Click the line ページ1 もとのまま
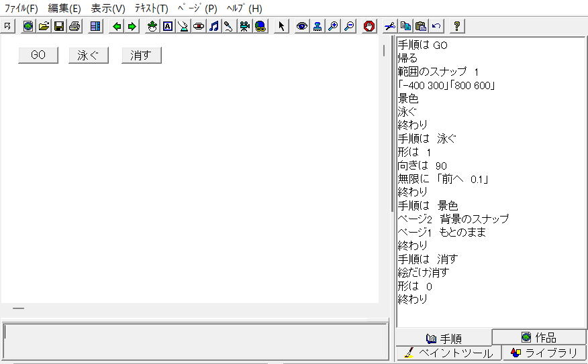This screenshot has height=364, width=588. click(x=442, y=232)
